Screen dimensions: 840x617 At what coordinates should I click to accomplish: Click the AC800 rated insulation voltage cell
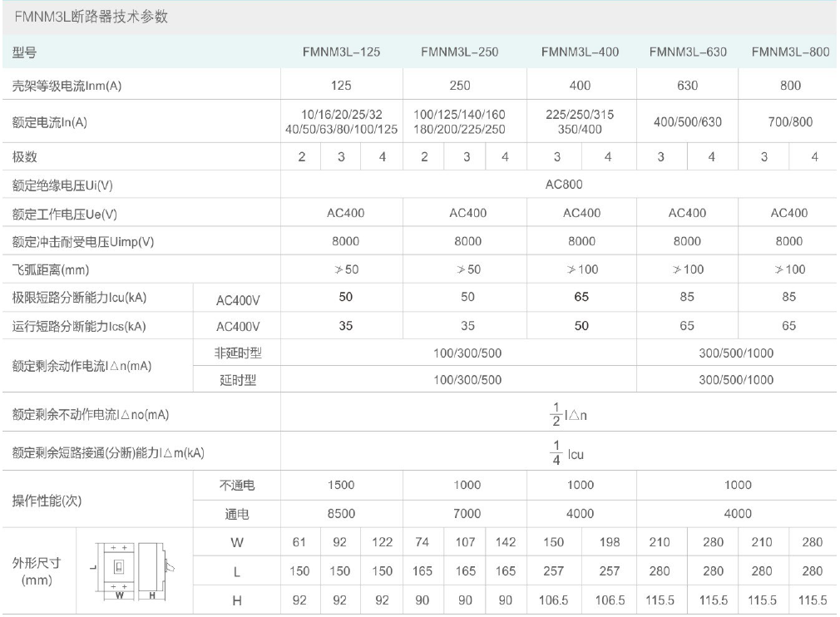(x=557, y=185)
